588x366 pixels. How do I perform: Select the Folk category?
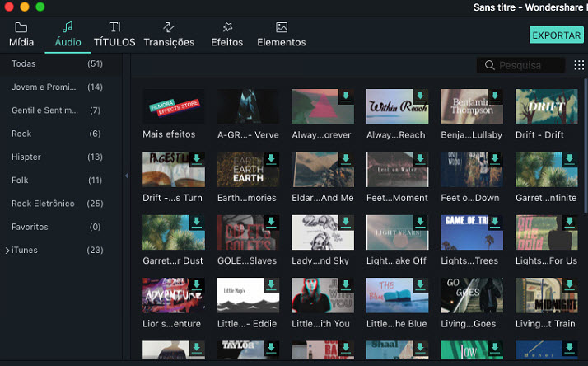[60, 181]
